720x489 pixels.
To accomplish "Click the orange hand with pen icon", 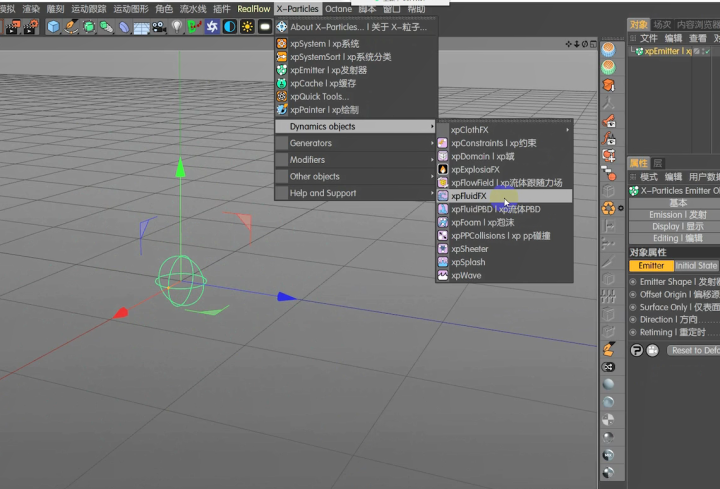I will click(608, 349).
